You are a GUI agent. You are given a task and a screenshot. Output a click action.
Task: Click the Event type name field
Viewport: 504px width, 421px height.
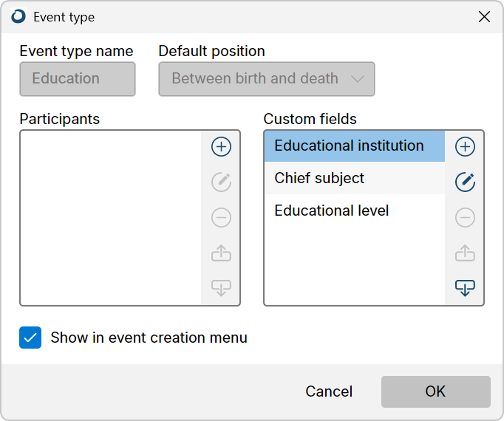pyautogui.click(x=78, y=79)
